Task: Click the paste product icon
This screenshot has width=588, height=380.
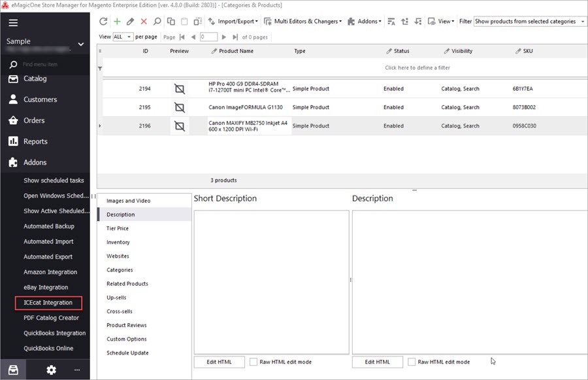Action: 184,22
